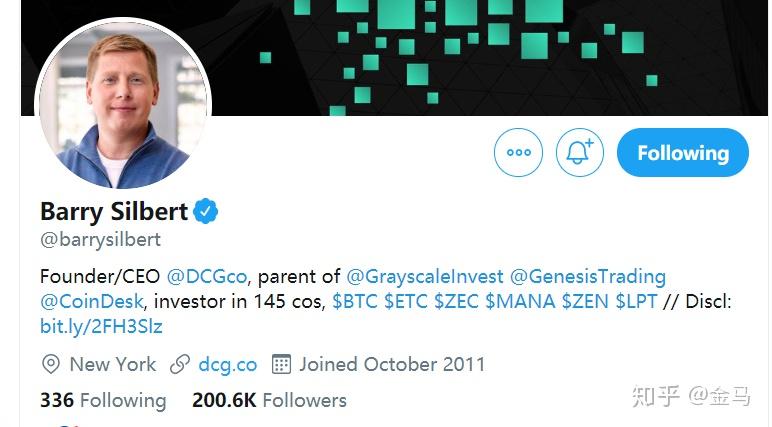The height and width of the screenshot is (427, 772).
Task: Click the $BTC cashtag
Action: [x=355, y=301]
